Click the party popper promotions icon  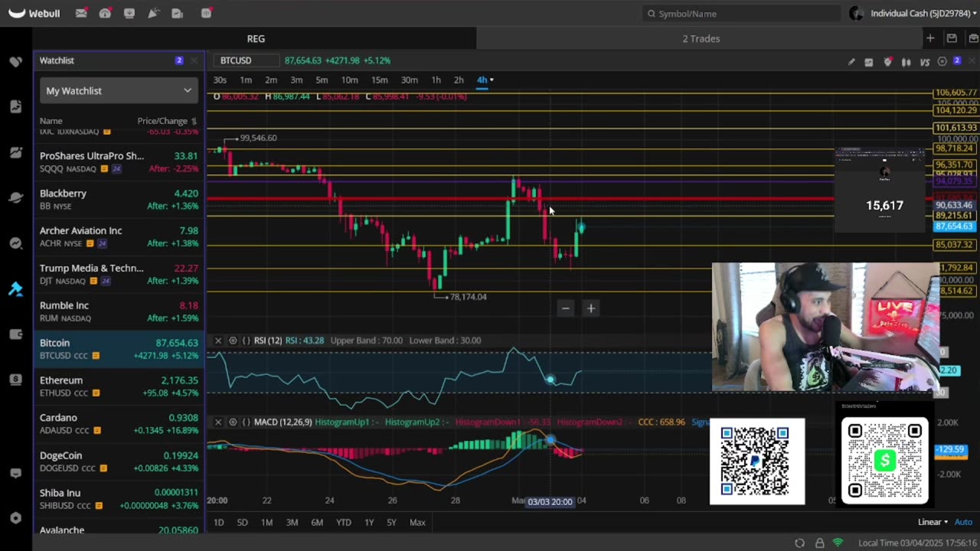(x=153, y=13)
